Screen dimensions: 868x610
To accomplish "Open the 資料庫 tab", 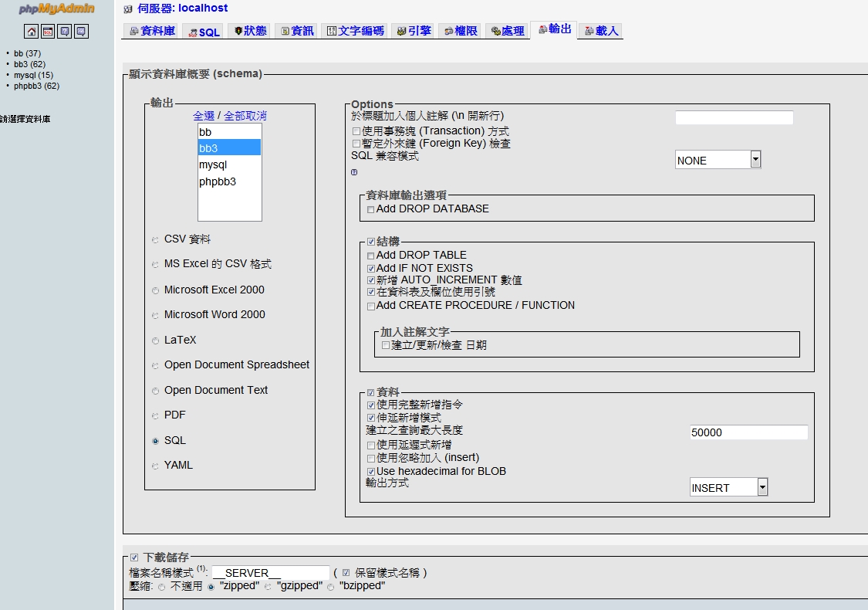I will pyautogui.click(x=152, y=31).
